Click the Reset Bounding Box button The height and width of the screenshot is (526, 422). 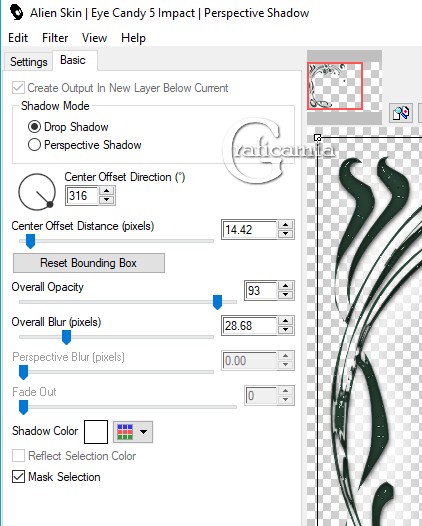tap(89, 263)
